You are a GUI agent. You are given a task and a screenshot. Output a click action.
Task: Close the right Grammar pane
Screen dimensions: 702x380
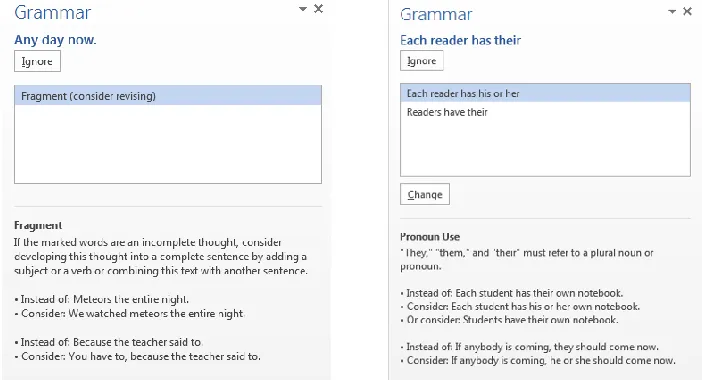coord(688,11)
